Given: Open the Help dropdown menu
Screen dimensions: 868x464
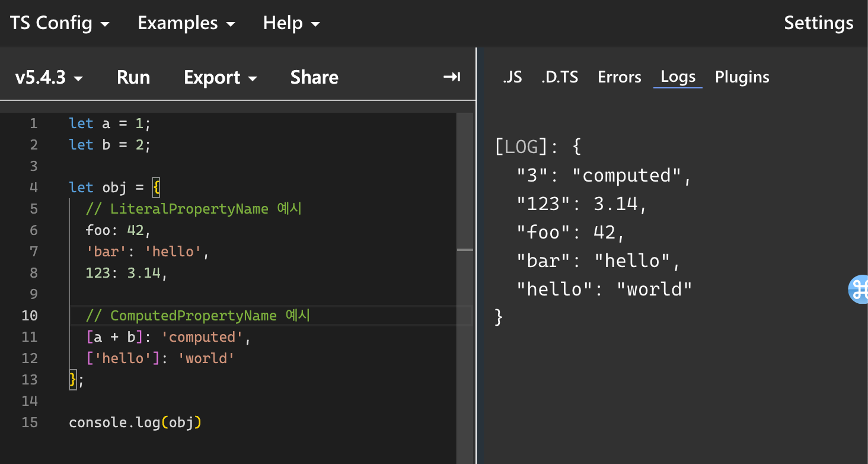Looking at the screenshot, I should 291,23.
